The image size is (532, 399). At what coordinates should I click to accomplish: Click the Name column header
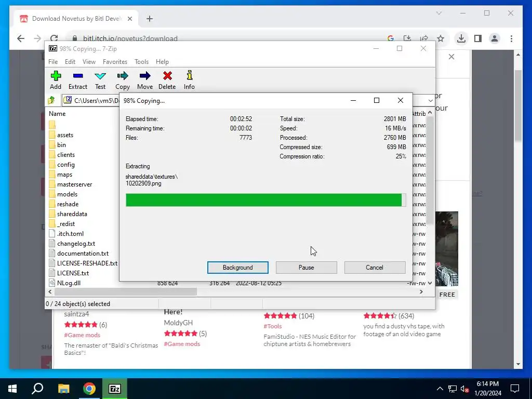click(x=57, y=114)
